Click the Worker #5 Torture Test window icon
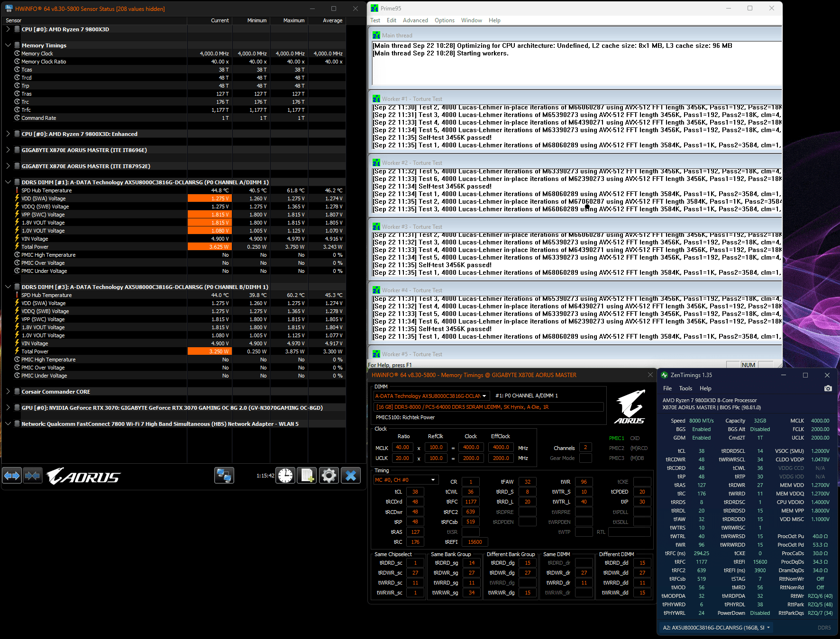The width and height of the screenshot is (840, 639). coord(376,354)
